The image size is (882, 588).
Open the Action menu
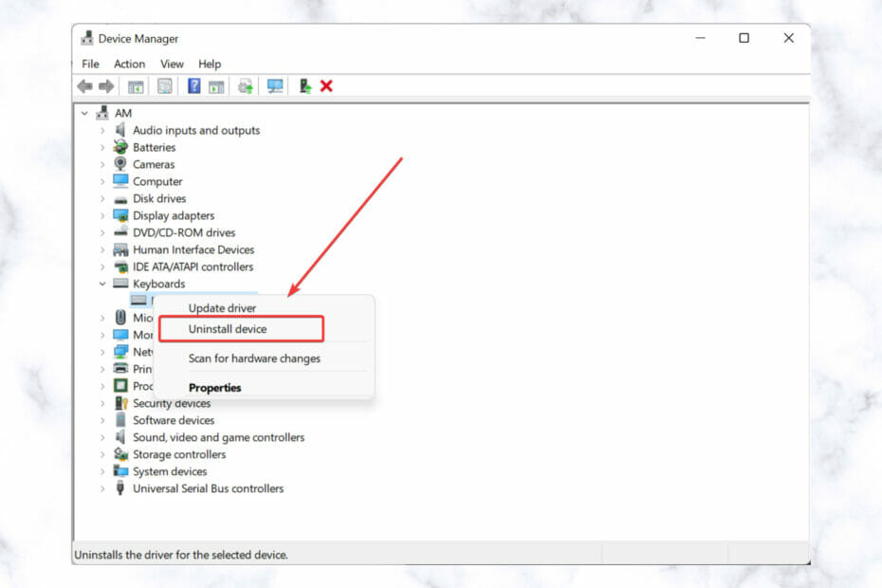click(129, 64)
